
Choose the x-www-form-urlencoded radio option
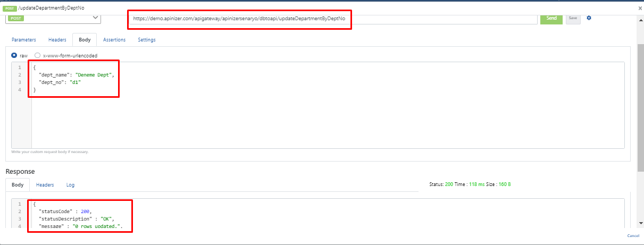[37, 55]
